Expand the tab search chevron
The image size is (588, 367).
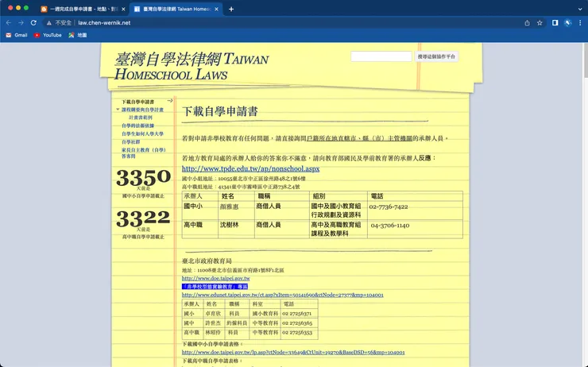click(x=580, y=9)
